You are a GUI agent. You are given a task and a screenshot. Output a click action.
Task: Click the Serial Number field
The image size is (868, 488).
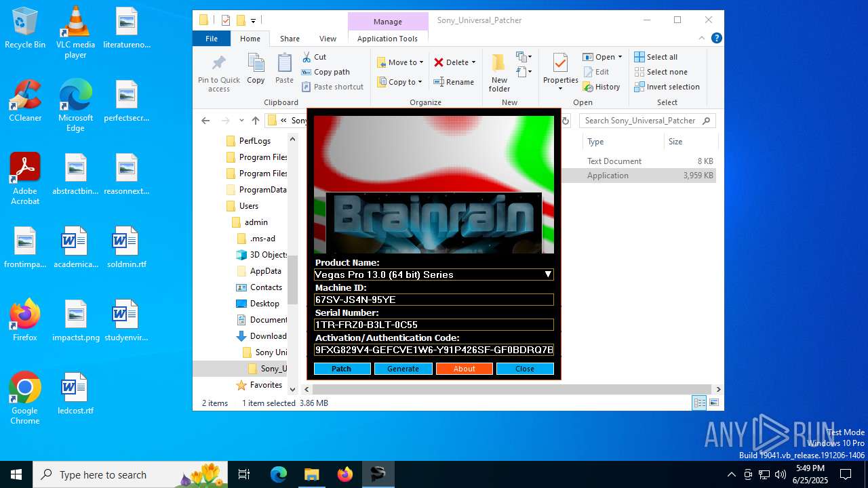(434, 325)
